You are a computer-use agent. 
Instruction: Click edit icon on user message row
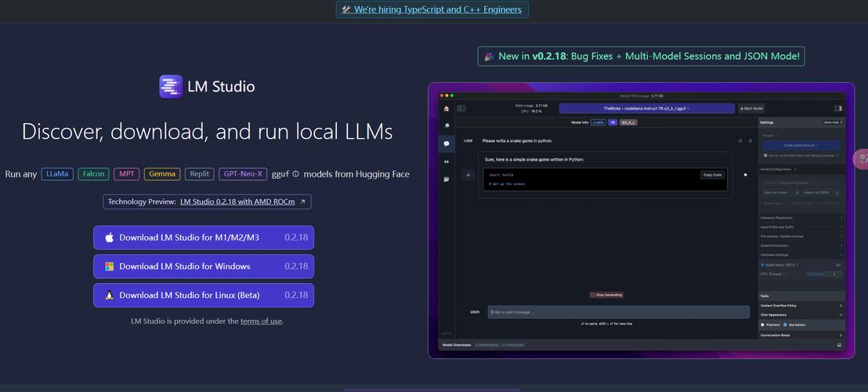[x=740, y=140]
